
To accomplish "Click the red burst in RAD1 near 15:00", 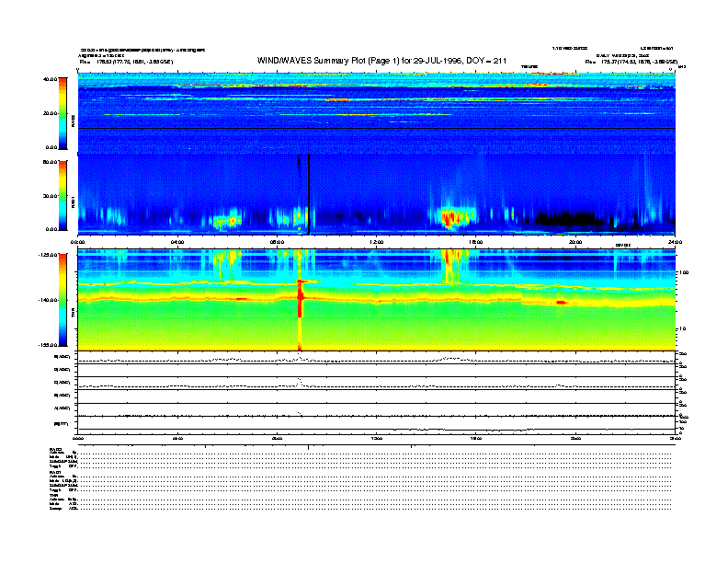I will tap(450, 218).
